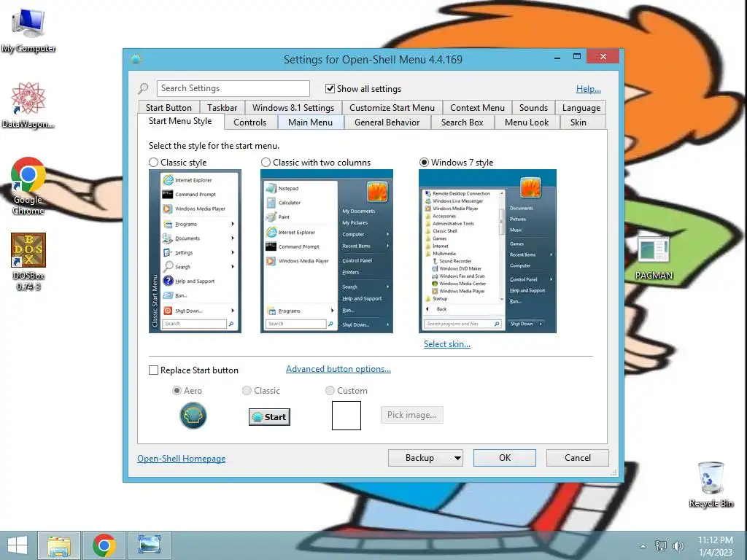Open DOSBox 0.74-3 desktop shortcut
The image size is (747, 560).
[x=28, y=262]
